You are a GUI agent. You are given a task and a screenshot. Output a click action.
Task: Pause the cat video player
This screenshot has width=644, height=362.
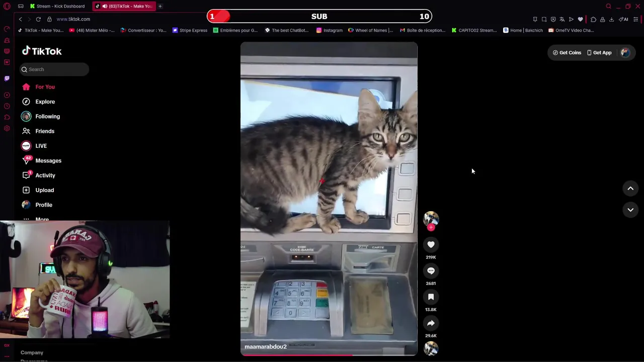coord(329,199)
